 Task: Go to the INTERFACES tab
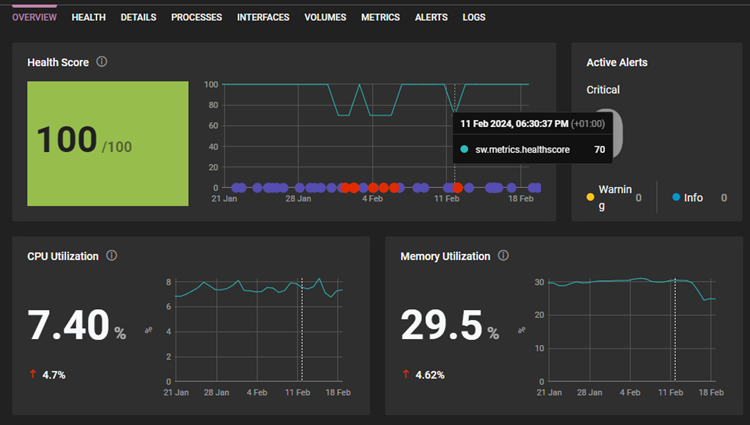263,17
